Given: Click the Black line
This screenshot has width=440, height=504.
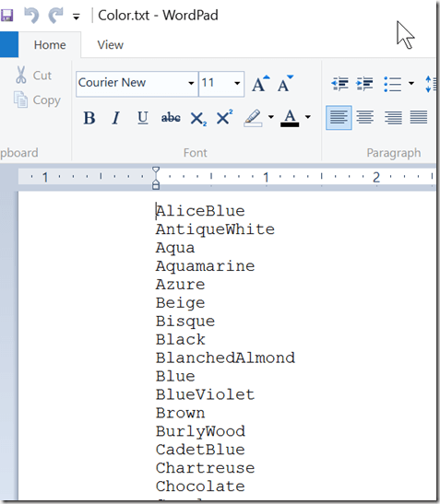Looking at the screenshot, I should point(180,340).
